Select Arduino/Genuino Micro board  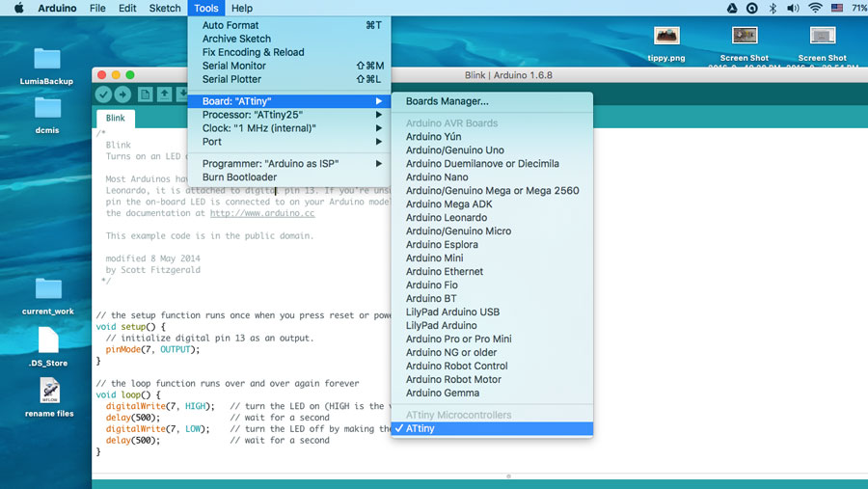pos(492,231)
